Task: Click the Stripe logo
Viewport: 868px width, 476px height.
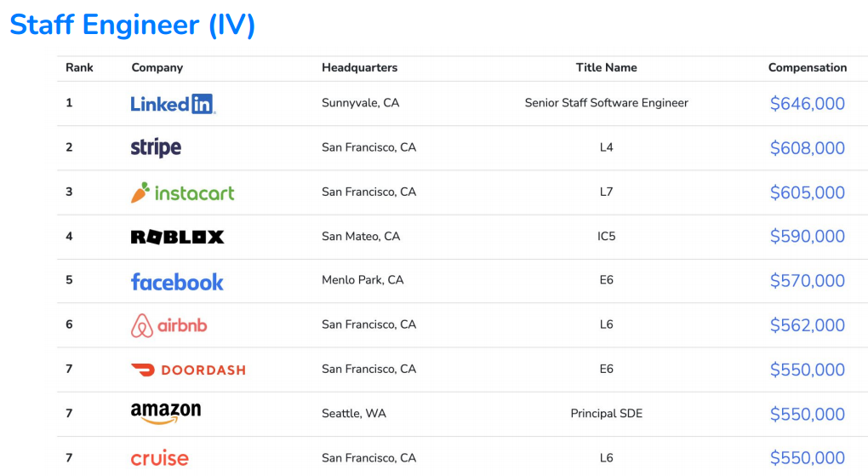Action: (x=156, y=148)
